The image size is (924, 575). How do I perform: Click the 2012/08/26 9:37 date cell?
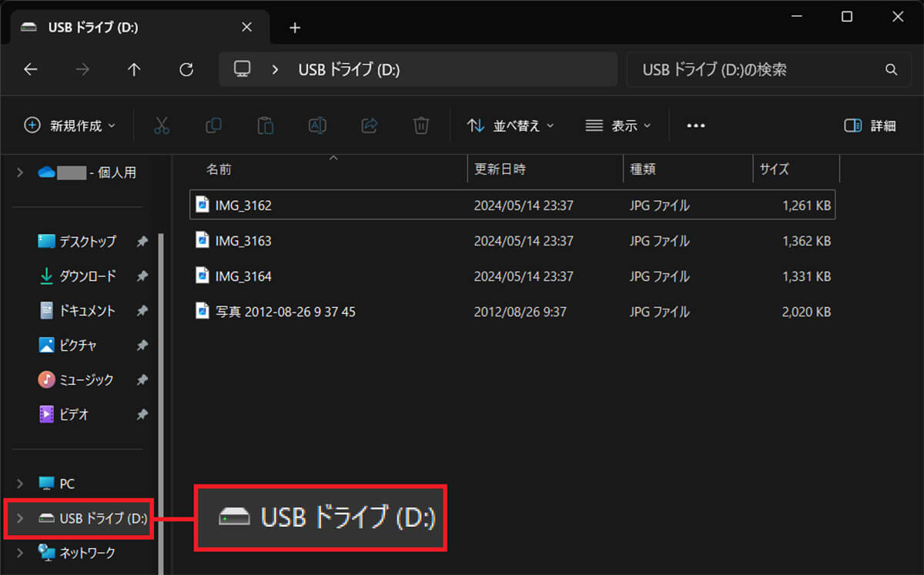point(521,312)
